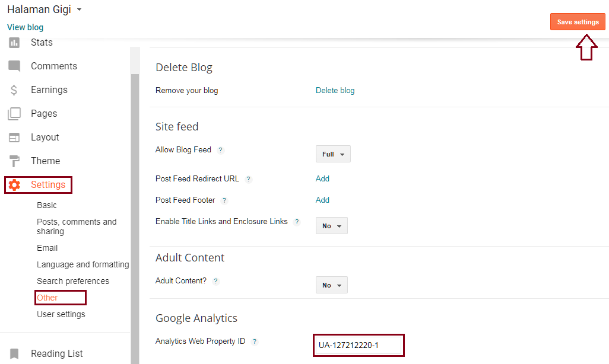
Task: Click the Theme paint roller icon
Action: coord(14,161)
